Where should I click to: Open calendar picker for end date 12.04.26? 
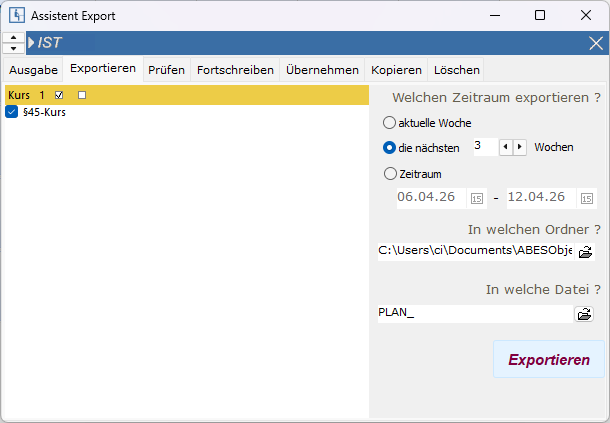click(x=586, y=198)
